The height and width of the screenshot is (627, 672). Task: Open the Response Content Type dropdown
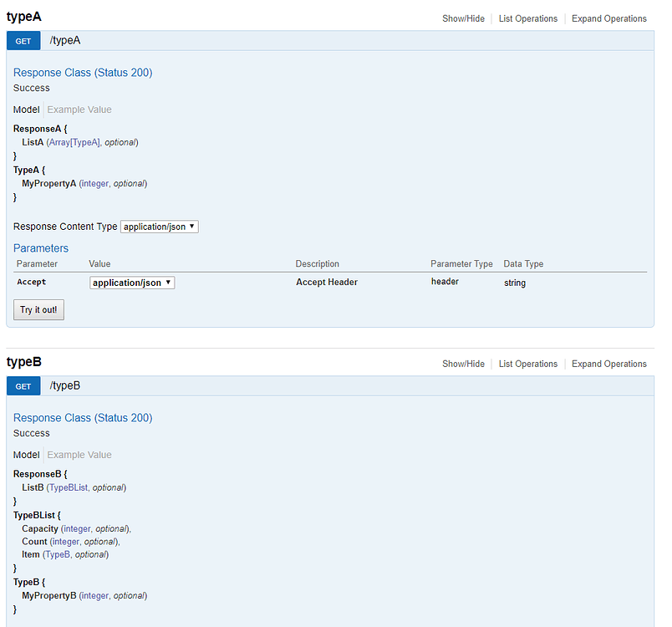point(159,226)
